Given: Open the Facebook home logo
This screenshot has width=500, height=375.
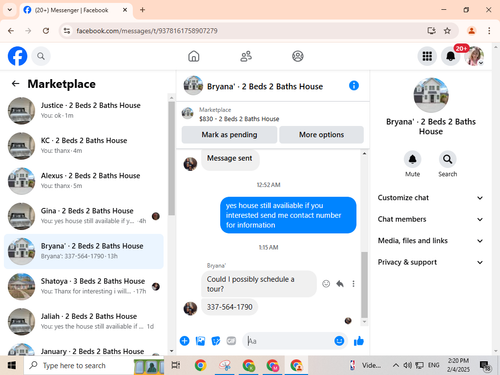Looking at the screenshot, I should [x=17, y=56].
